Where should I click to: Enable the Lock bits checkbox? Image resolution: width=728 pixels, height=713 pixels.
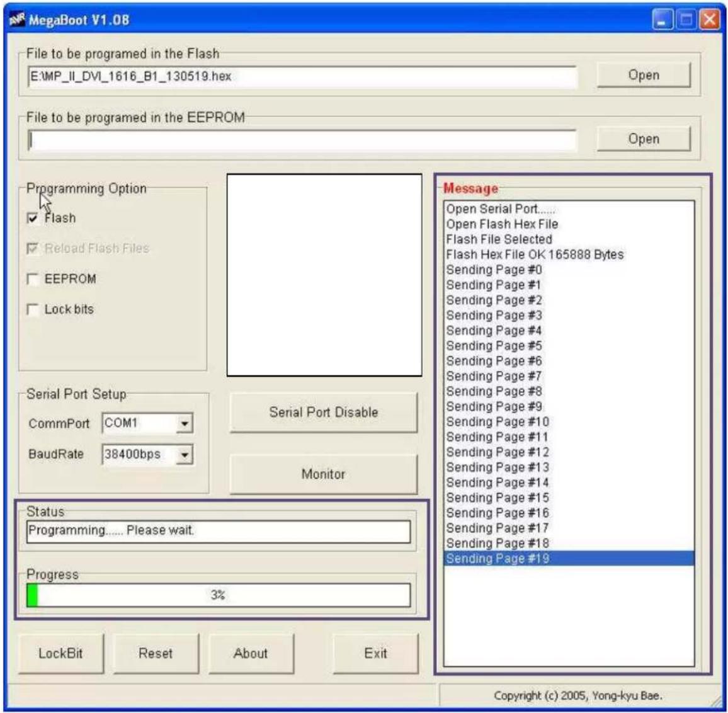pos(33,309)
